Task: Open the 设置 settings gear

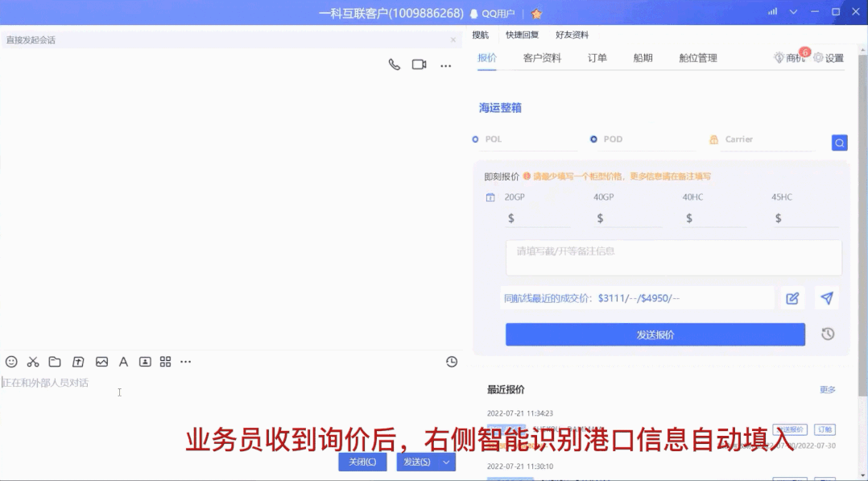Action: click(x=829, y=57)
